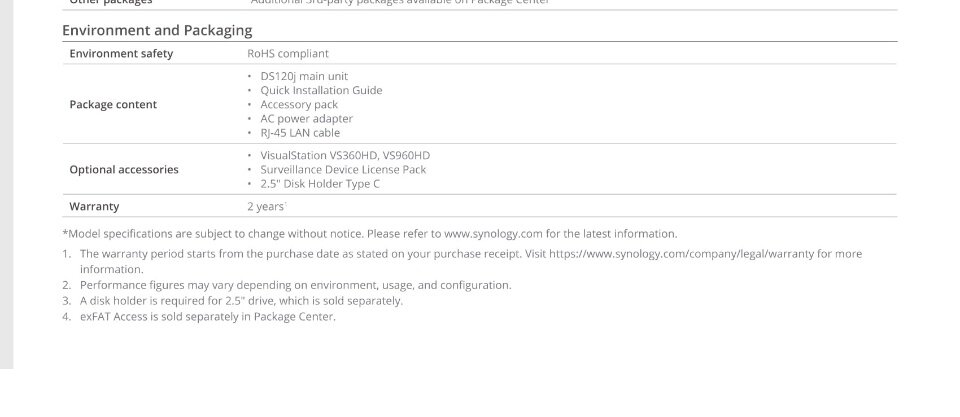
Task: Click the VisualStation VS360HD, VS960HD entry
Action: [345, 156]
